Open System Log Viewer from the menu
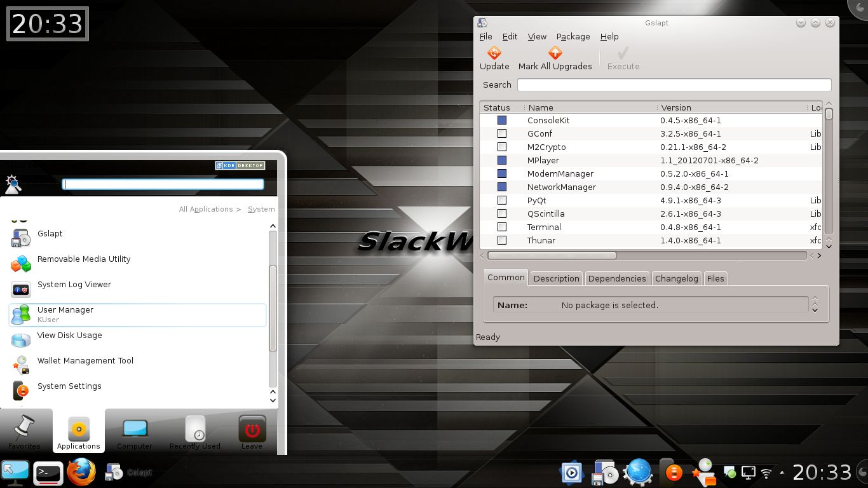 coord(137,288)
